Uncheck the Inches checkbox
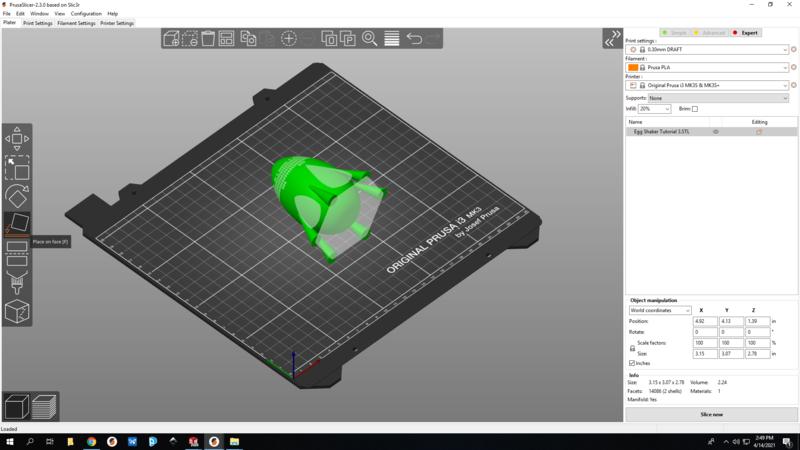The width and height of the screenshot is (800, 450). pyautogui.click(x=632, y=363)
